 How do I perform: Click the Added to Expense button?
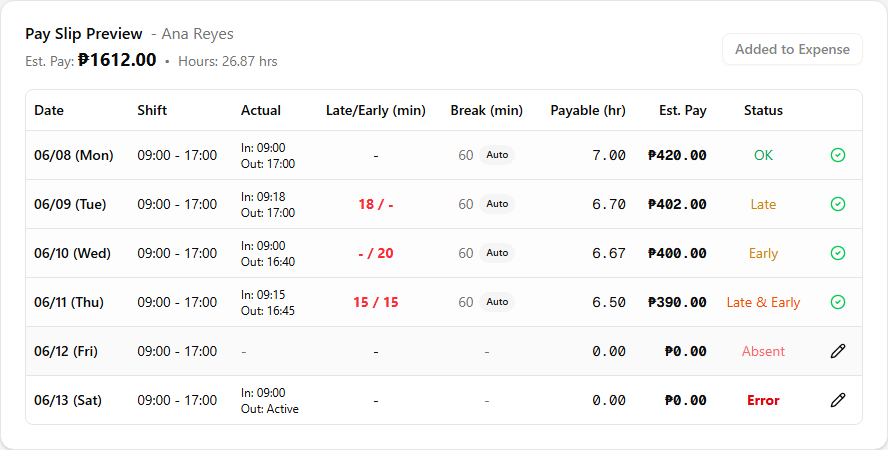tap(792, 49)
